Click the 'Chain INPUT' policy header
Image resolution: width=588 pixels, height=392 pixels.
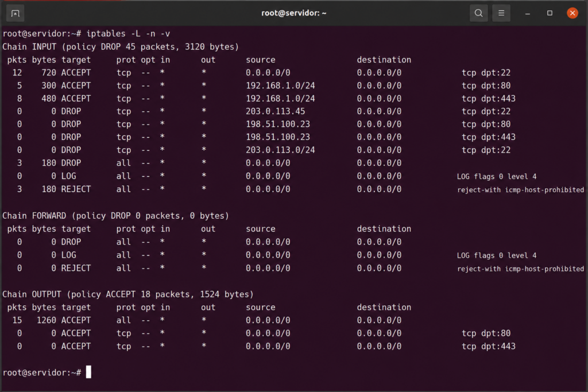(121, 47)
